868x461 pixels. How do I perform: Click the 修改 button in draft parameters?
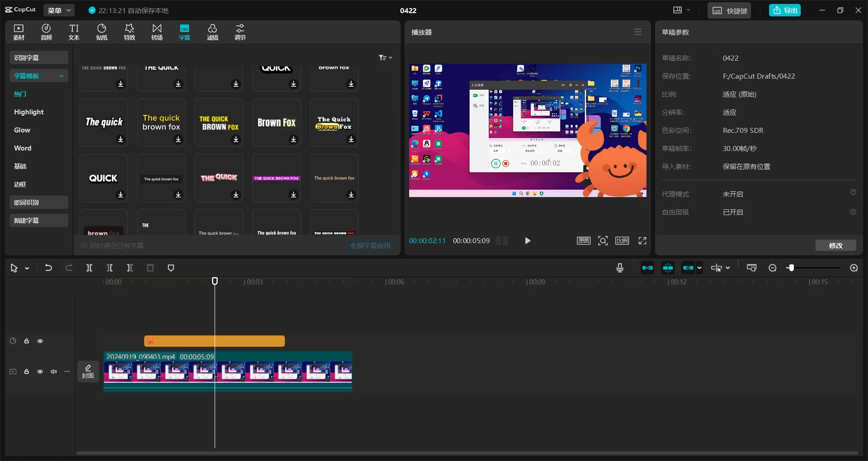click(835, 245)
